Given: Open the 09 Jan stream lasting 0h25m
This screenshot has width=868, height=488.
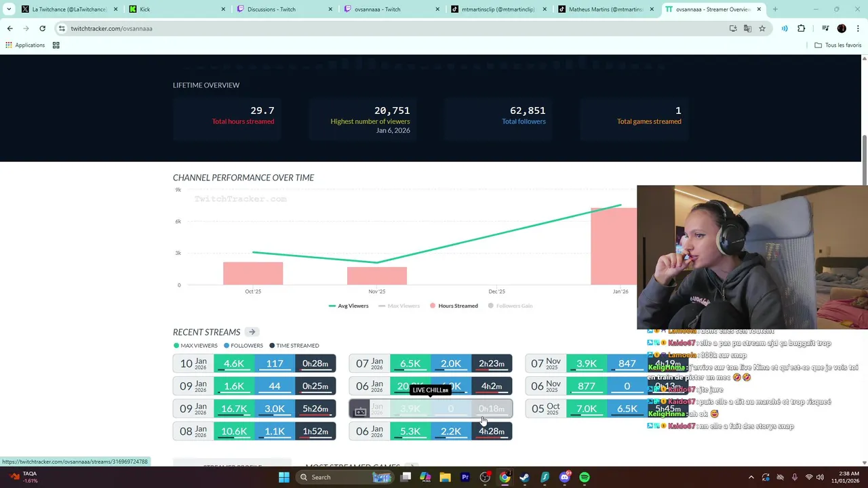Looking at the screenshot, I should click(254, 386).
